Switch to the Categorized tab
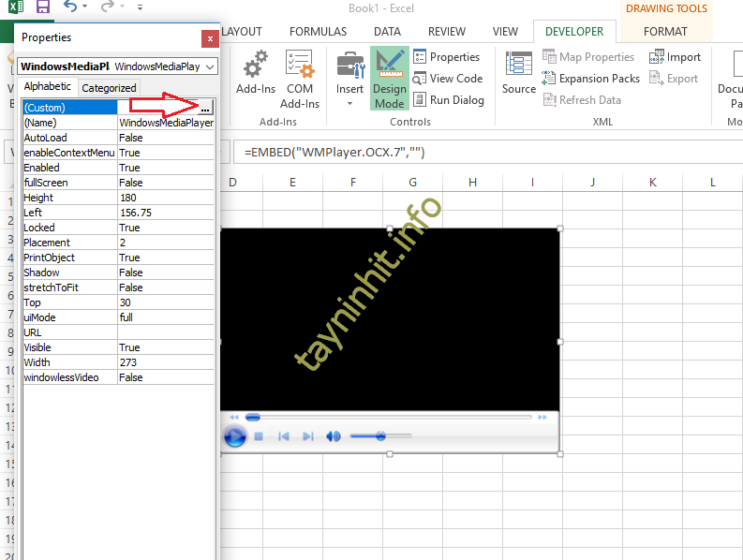743x560 pixels. [109, 88]
